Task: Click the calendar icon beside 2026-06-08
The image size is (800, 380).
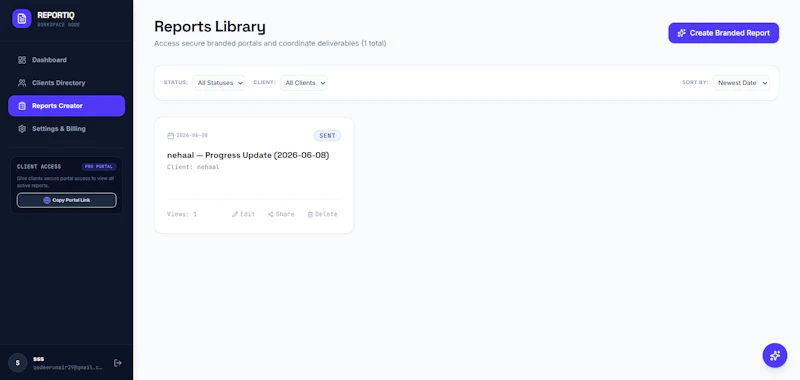Action: pos(170,136)
